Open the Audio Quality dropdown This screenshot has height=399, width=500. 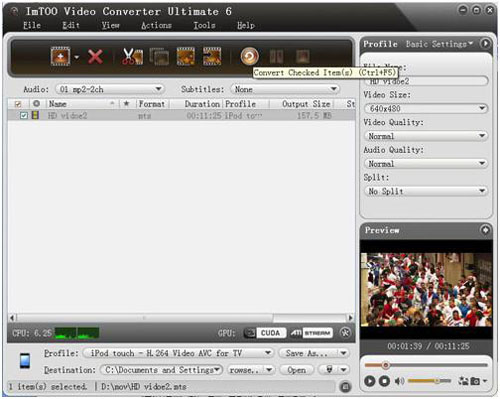pos(426,164)
